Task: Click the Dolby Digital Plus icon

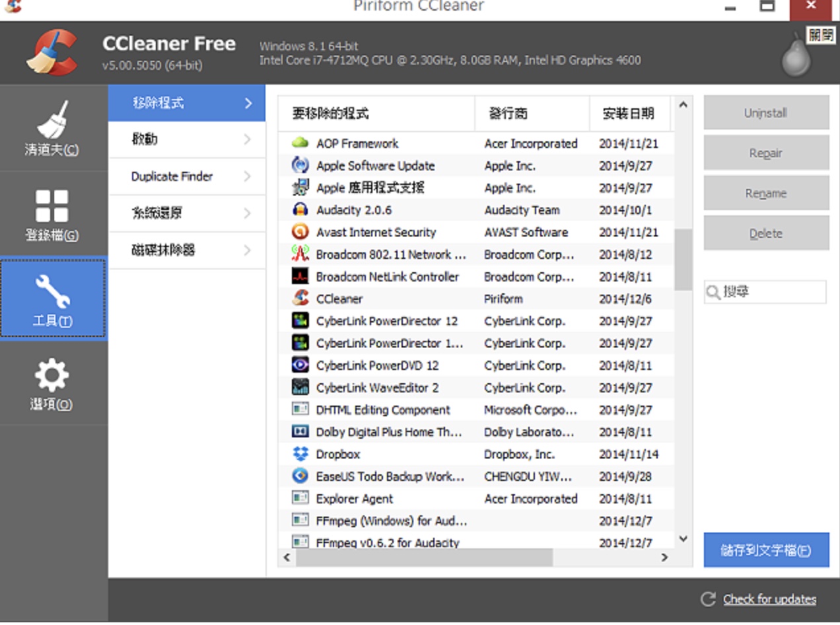Action: coord(300,431)
